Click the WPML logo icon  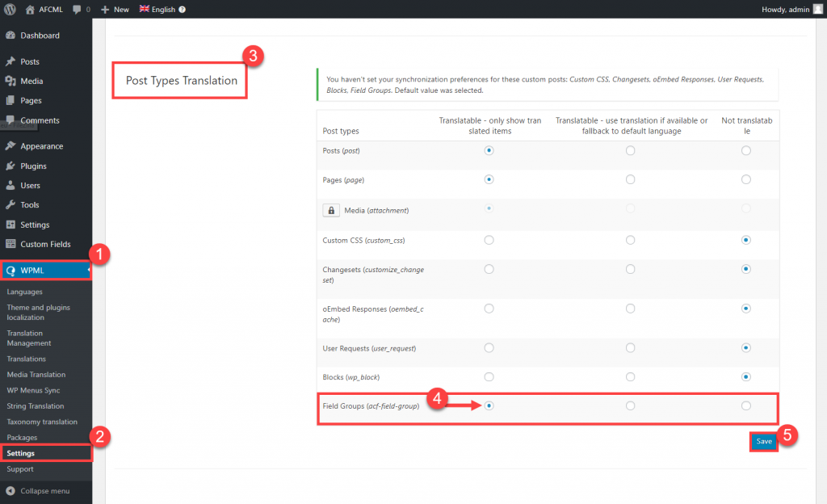10,271
